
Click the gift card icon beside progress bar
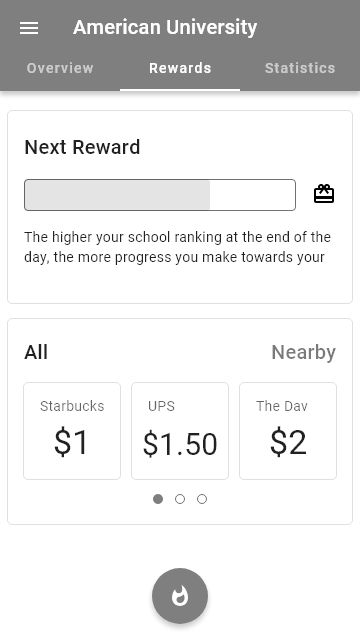(x=324, y=194)
